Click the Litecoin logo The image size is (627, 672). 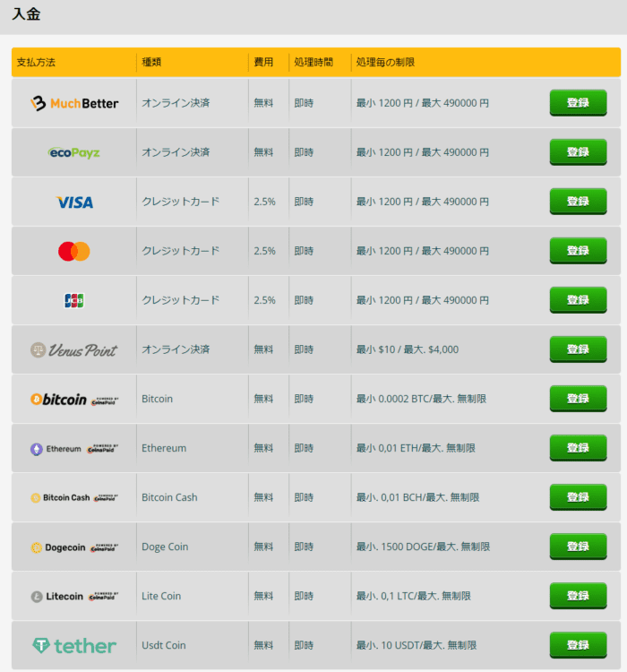74,597
